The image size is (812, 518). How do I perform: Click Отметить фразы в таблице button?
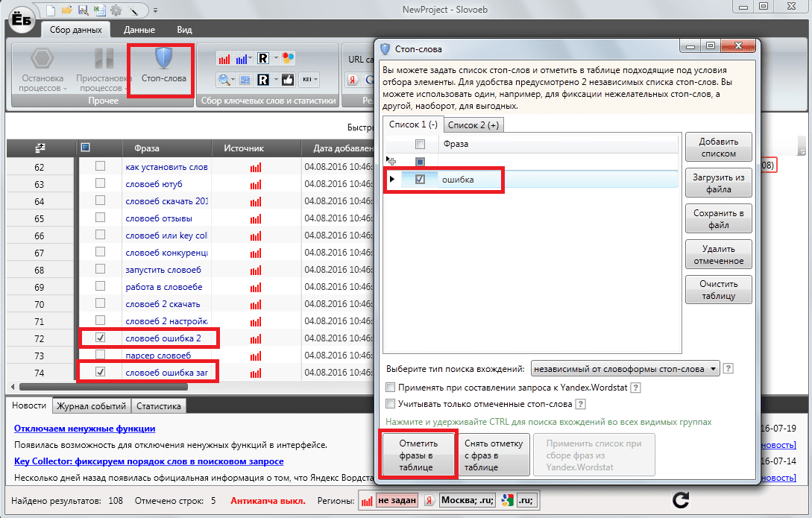click(x=418, y=455)
